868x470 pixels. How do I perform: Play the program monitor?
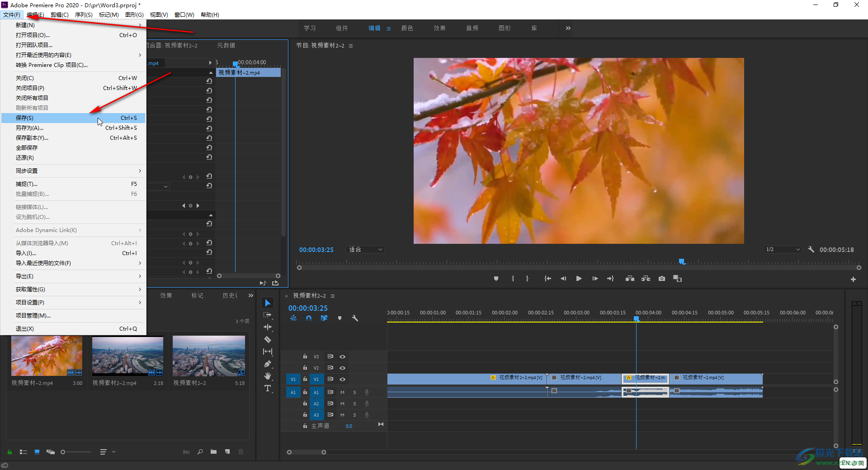pos(579,279)
